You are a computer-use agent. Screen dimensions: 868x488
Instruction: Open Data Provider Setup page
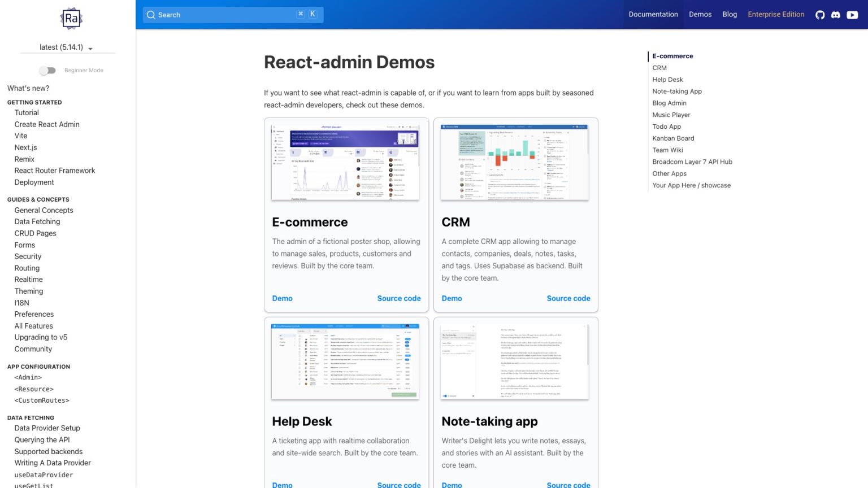tap(47, 428)
